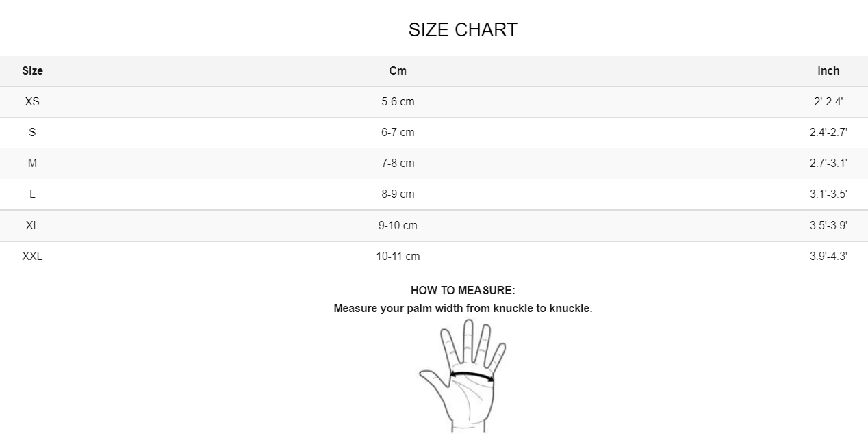Select the 7-8 cm cell
This screenshot has width=868, height=442.
[398, 163]
